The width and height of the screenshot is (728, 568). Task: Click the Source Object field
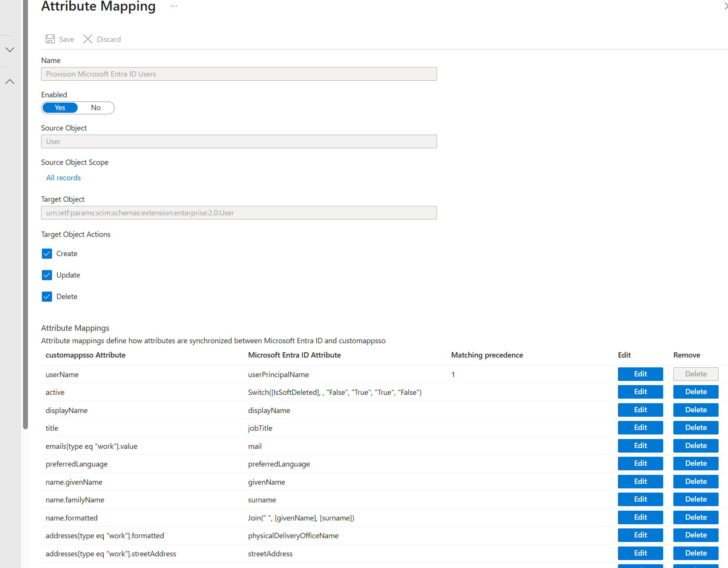[x=239, y=141]
